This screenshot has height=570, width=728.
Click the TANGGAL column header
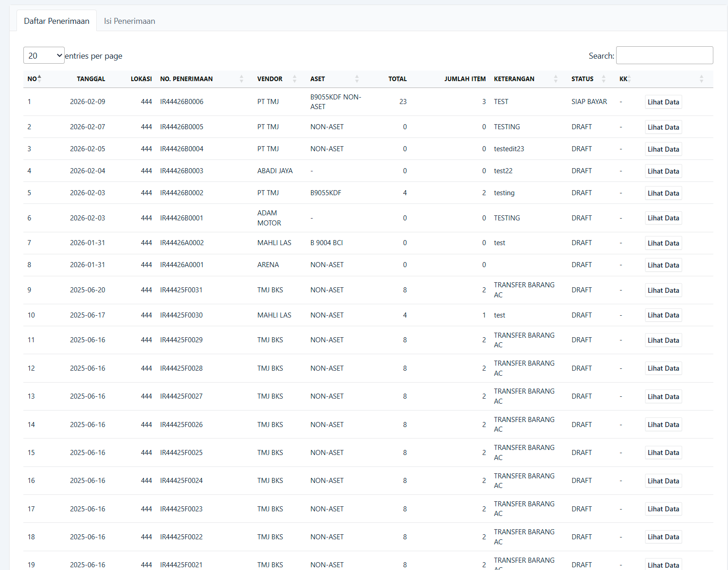[91, 79]
